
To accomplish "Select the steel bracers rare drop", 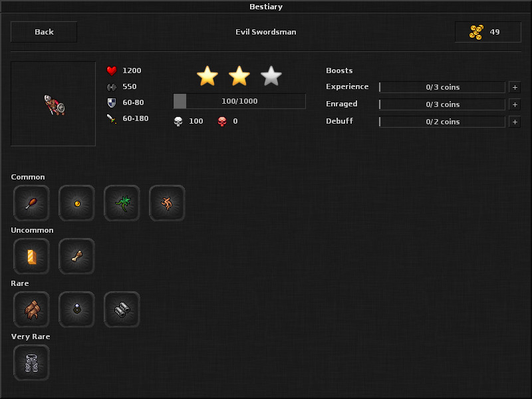I will pyautogui.click(x=122, y=309).
